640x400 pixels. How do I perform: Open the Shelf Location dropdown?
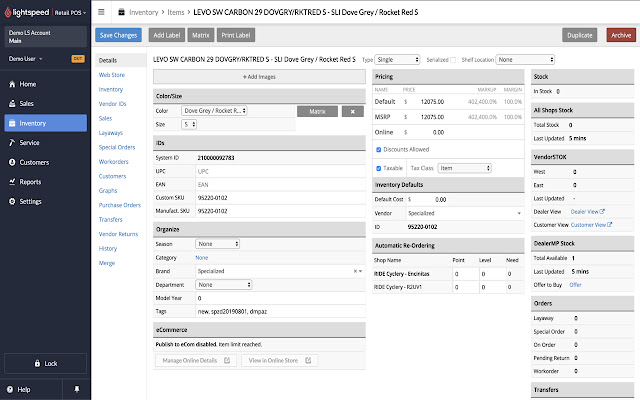(x=525, y=60)
